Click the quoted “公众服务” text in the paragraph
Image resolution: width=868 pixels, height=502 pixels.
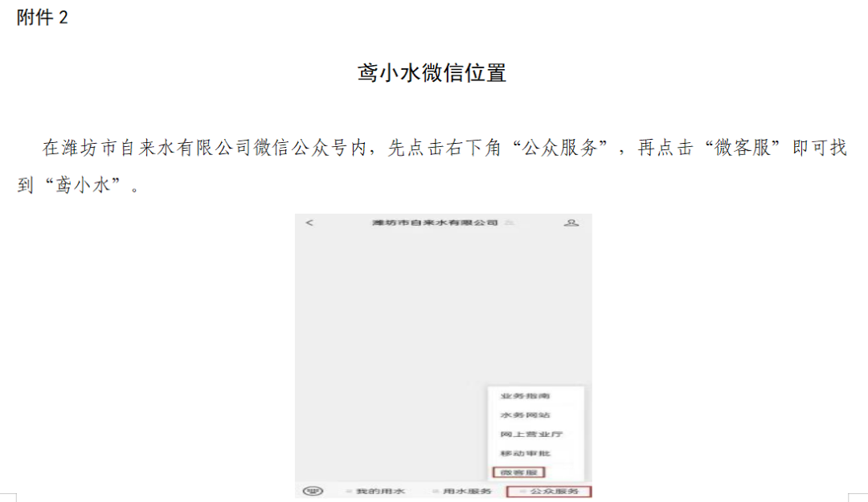pos(560,147)
